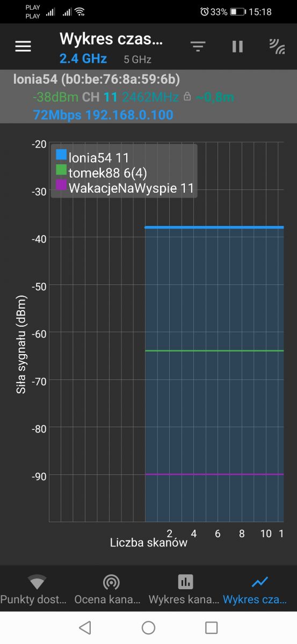Tap the IP address 192.168.0.100 text
Image resolution: width=297 pixels, height=644 pixels.
tap(129, 115)
